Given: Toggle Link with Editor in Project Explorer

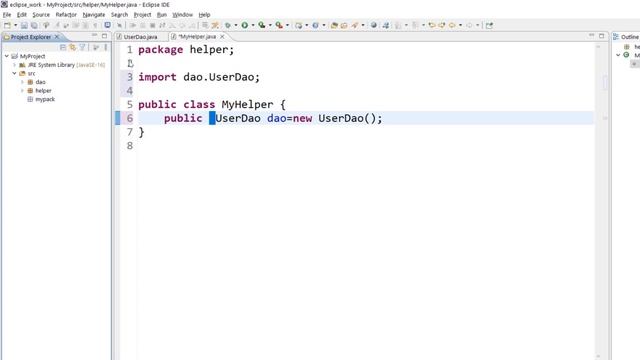Looking at the screenshot, I should tap(73, 47).
